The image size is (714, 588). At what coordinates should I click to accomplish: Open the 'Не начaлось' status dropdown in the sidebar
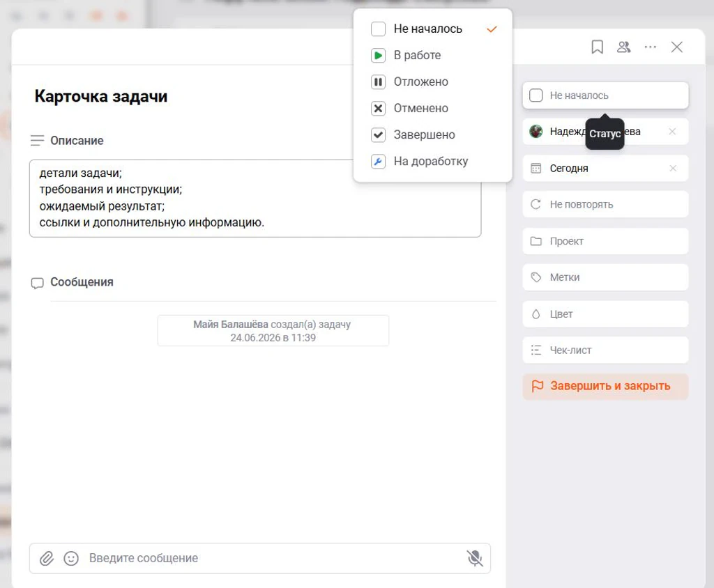(605, 95)
